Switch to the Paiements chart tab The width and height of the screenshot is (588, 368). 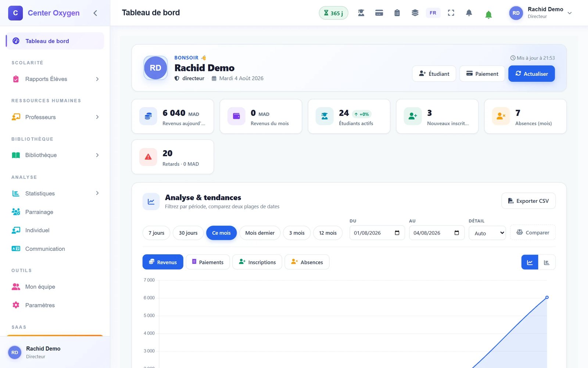coord(208,262)
